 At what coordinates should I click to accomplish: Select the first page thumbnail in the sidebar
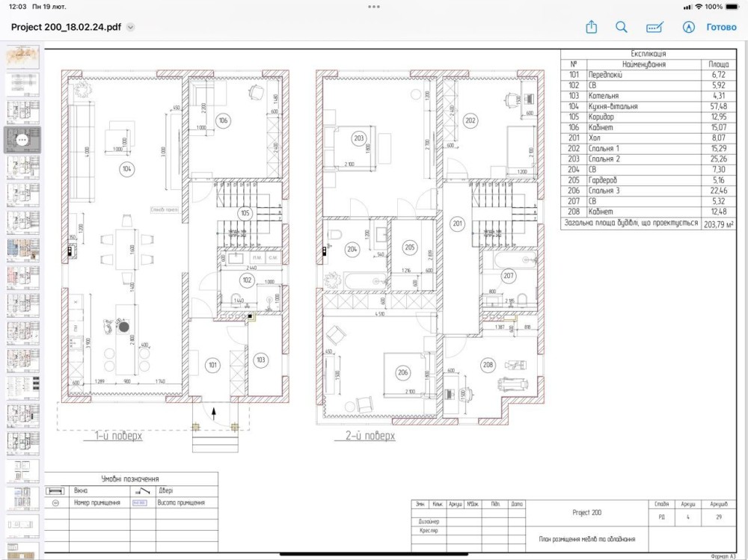coord(21,57)
